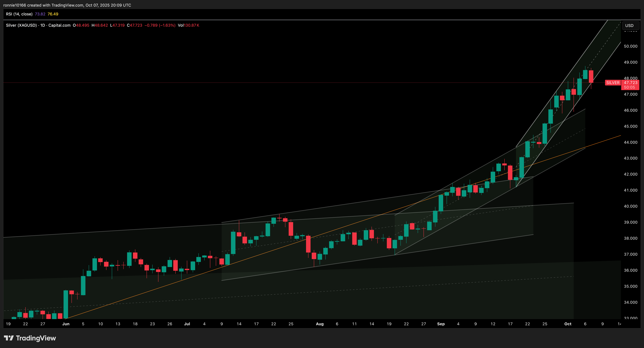Open the USD currency selector

pos(630,25)
